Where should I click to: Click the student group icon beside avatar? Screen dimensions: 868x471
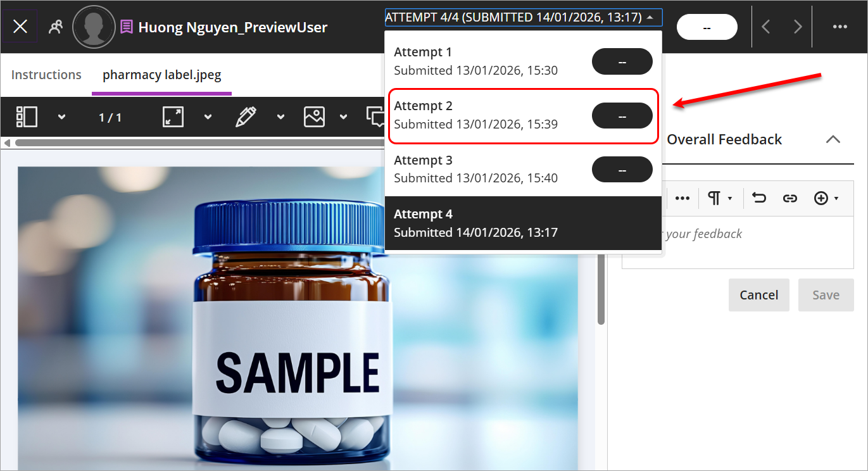(56, 27)
